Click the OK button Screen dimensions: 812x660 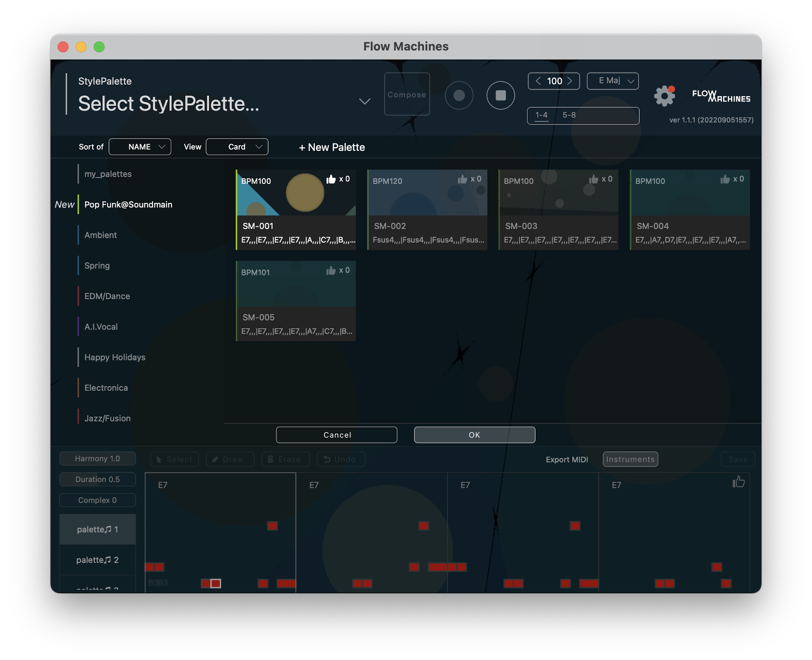point(474,435)
